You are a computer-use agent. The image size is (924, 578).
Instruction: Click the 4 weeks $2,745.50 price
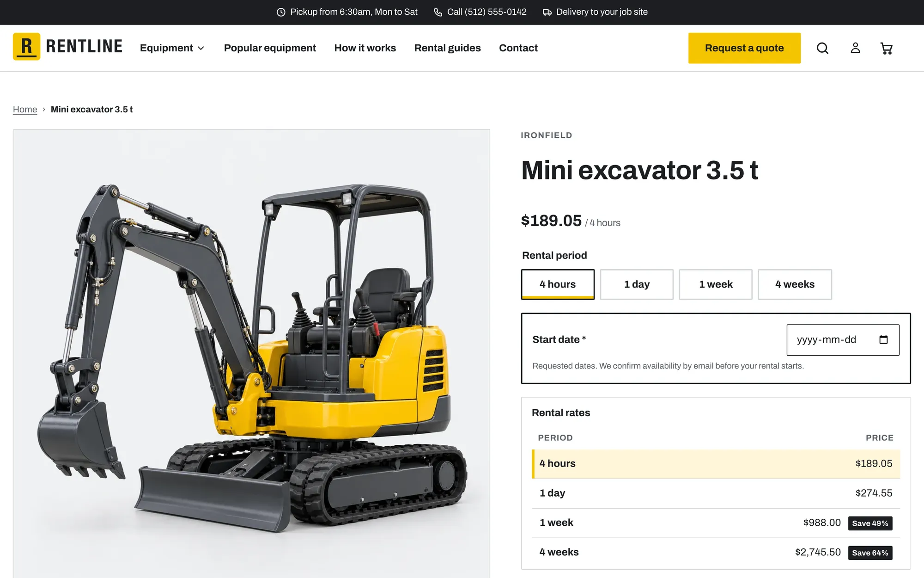point(818,553)
